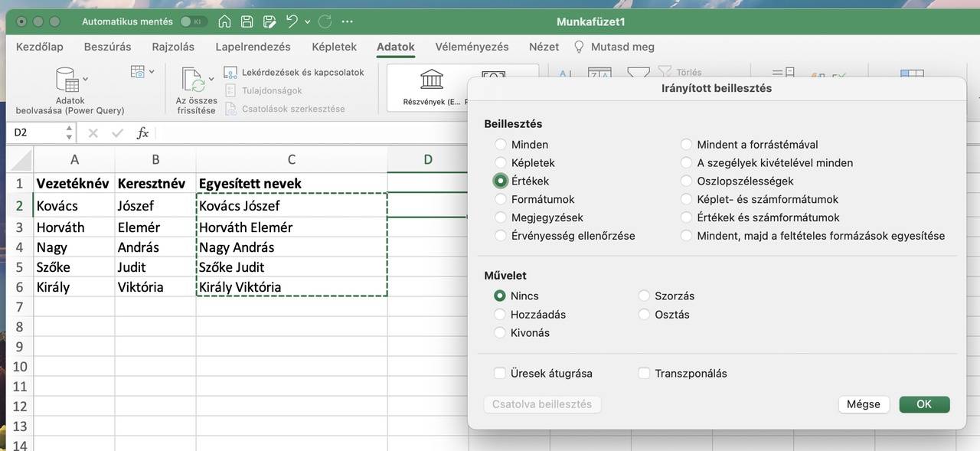Switch to the Véleményezés tab

[472, 47]
